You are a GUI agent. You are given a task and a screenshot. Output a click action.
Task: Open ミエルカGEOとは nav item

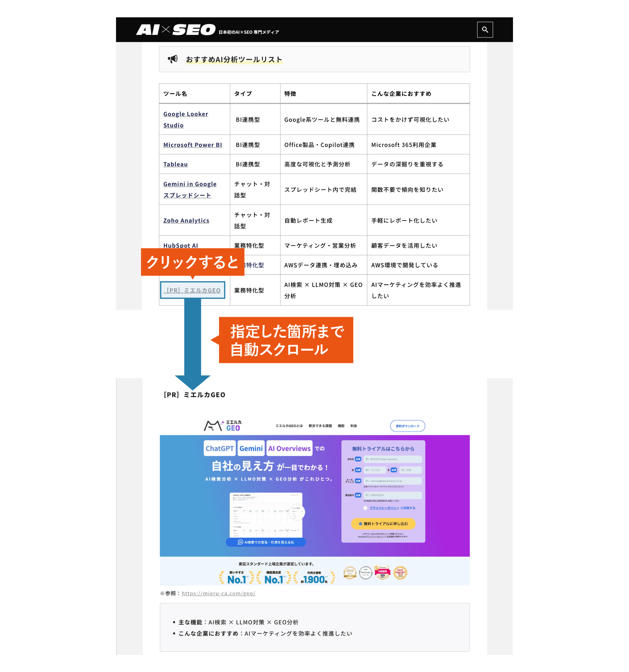(289, 426)
